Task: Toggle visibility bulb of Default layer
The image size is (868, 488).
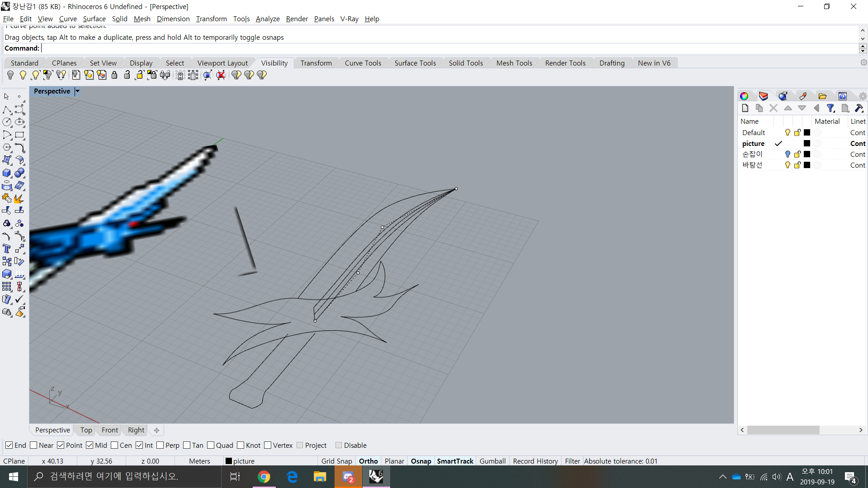Action: [788, 132]
